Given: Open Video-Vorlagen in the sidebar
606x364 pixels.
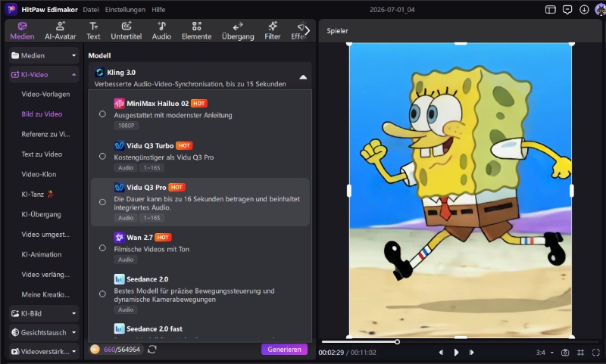Looking at the screenshot, I should (x=45, y=94).
